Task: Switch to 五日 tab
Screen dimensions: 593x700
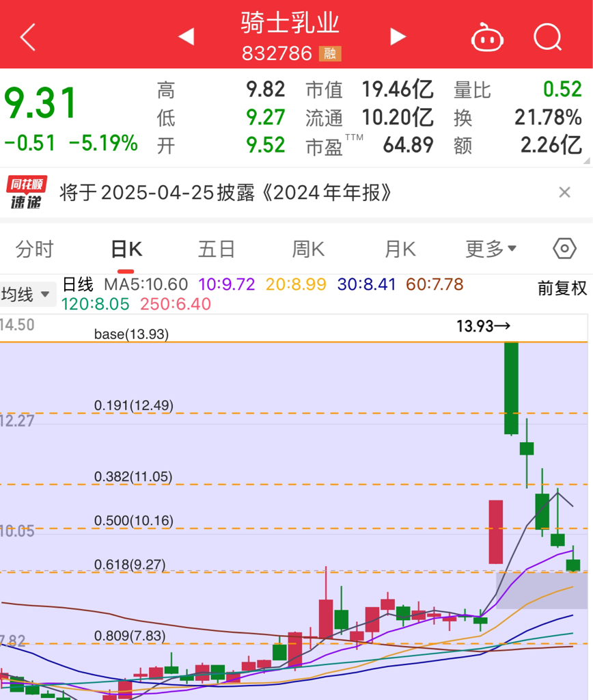Action: [x=217, y=249]
